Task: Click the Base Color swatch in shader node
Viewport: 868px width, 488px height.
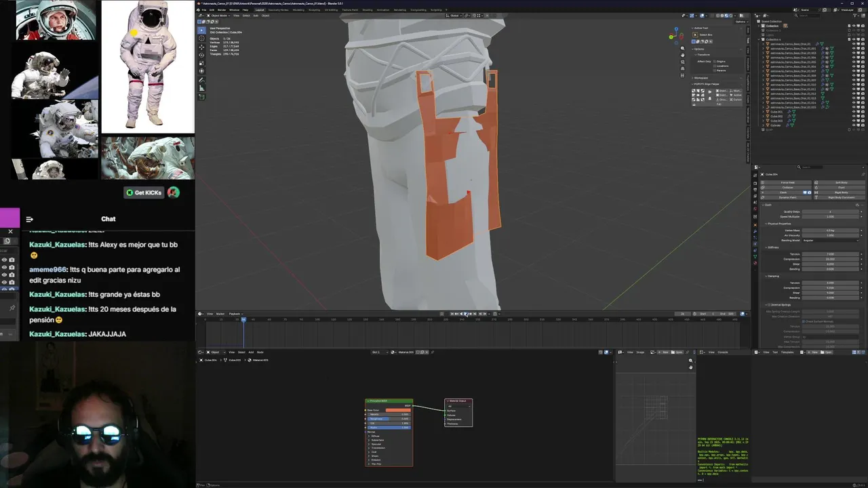Action: coord(398,410)
